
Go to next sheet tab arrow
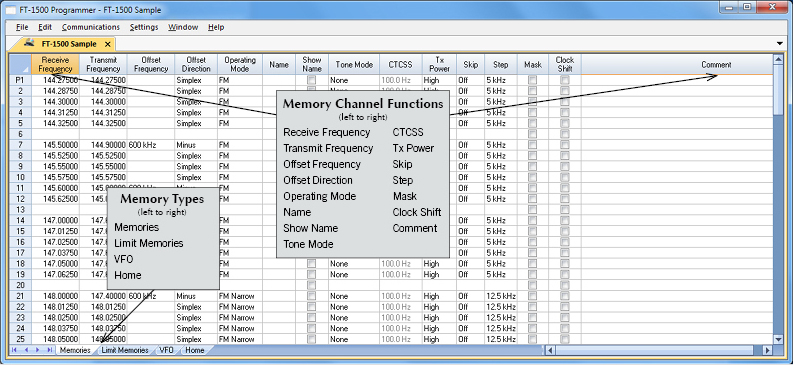tap(38, 350)
